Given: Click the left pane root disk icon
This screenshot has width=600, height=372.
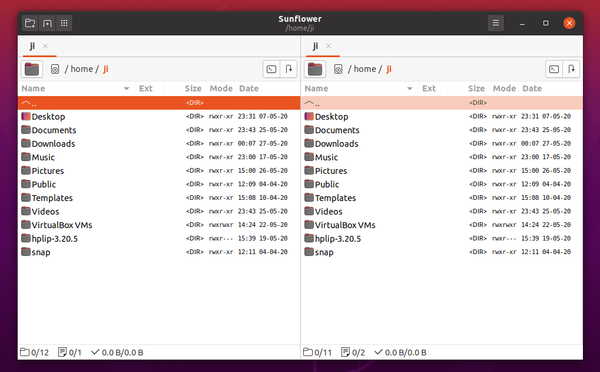Looking at the screenshot, I should tap(55, 69).
